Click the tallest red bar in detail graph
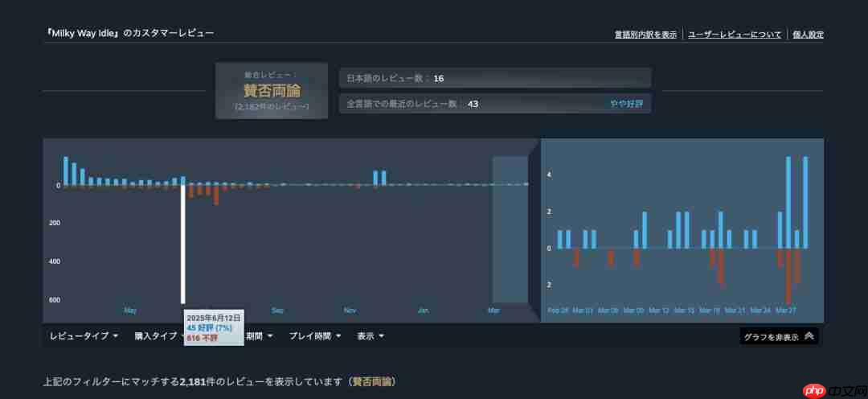Viewport: 868px width, 399px height. 788,275
